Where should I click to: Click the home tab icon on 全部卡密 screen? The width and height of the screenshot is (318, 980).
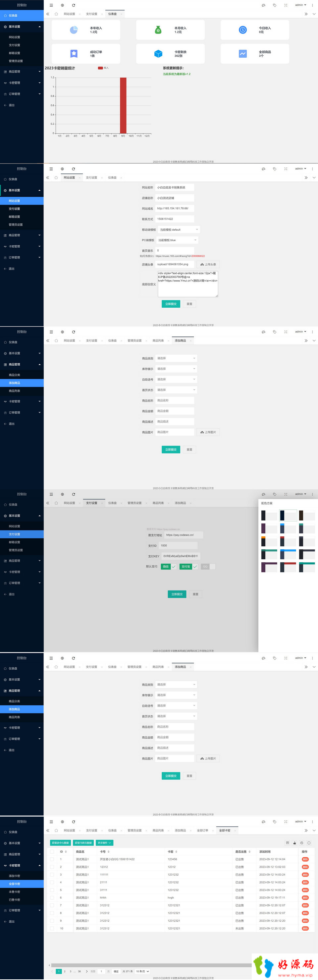coord(56,830)
